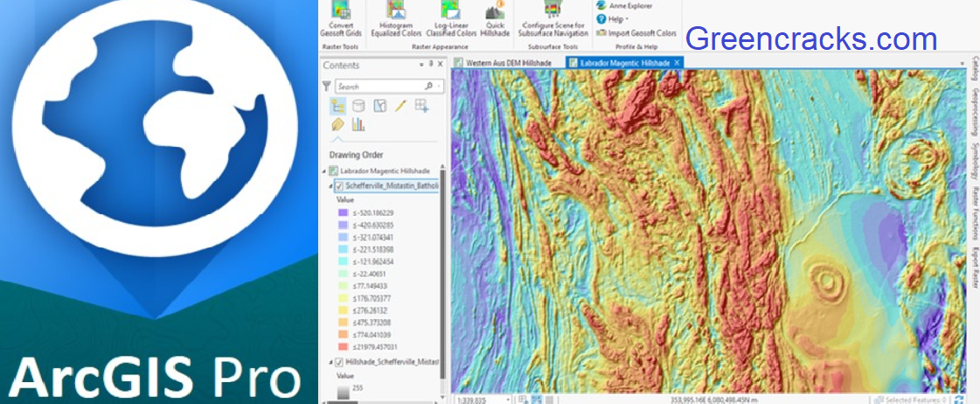Click the ≤-321.074341 color swatch
Viewport: 980px width, 404px height.
click(x=341, y=238)
